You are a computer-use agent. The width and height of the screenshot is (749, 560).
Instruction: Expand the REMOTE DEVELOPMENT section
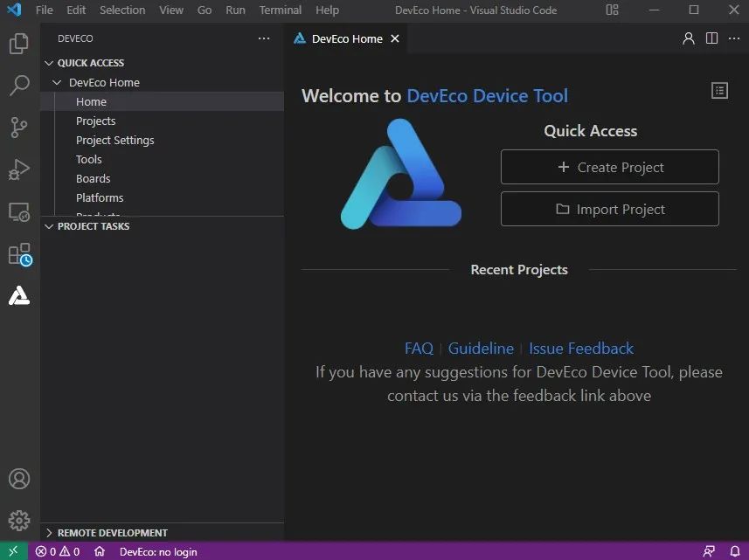[x=112, y=533]
